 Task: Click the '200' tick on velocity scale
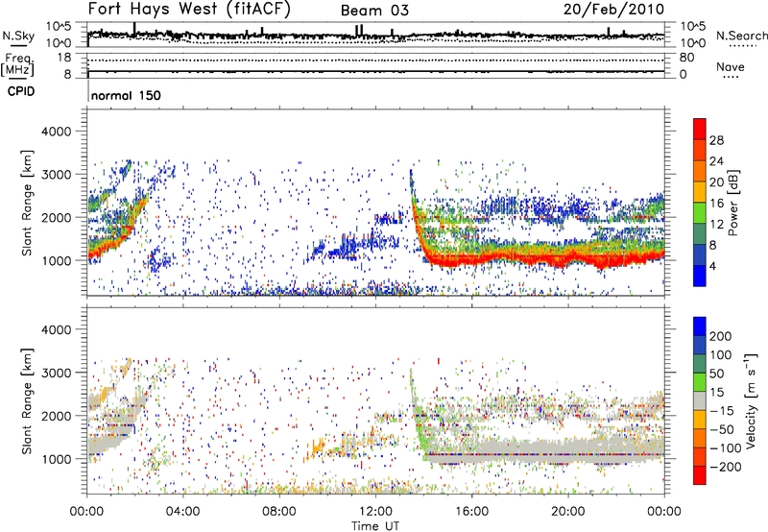tap(721, 336)
